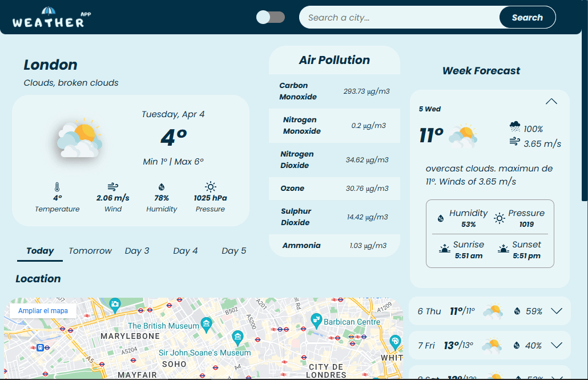Click the Pressure icon showing 1019
This screenshot has height=380, width=588.
coord(500,218)
